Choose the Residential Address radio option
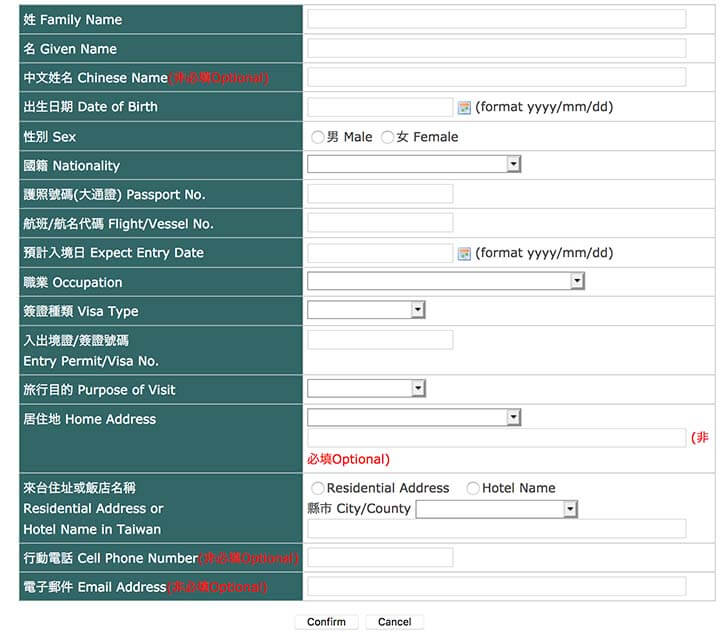The image size is (720, 632). tap(317, 488)
